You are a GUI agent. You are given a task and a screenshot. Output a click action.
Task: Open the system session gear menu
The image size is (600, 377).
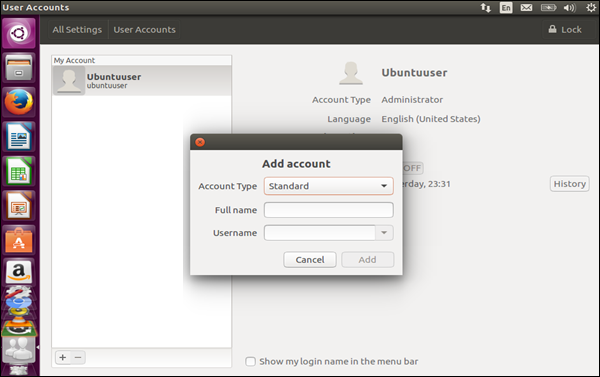(x=591, y=8)
